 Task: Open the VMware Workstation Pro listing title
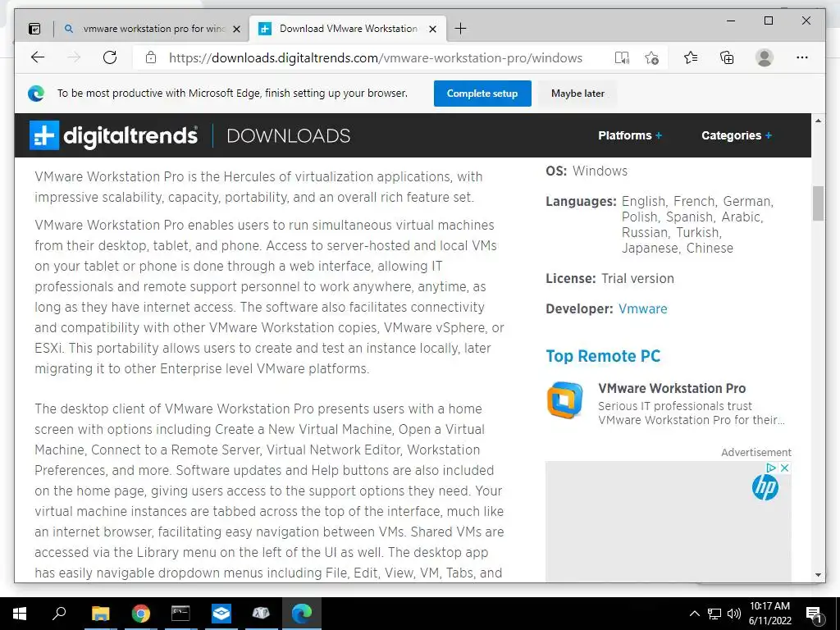point(672,388)
